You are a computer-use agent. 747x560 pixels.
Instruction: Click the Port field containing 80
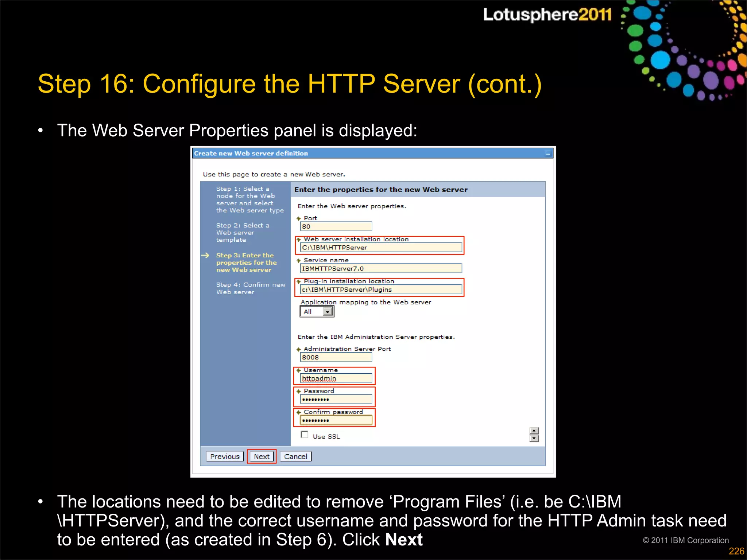tap(336, 226)
